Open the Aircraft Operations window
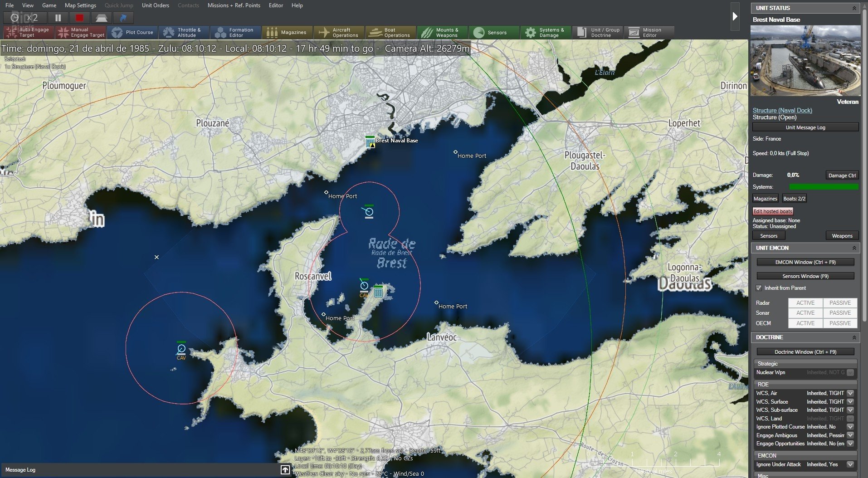Viewport: 868px width, 478px height. coord(338,32)
